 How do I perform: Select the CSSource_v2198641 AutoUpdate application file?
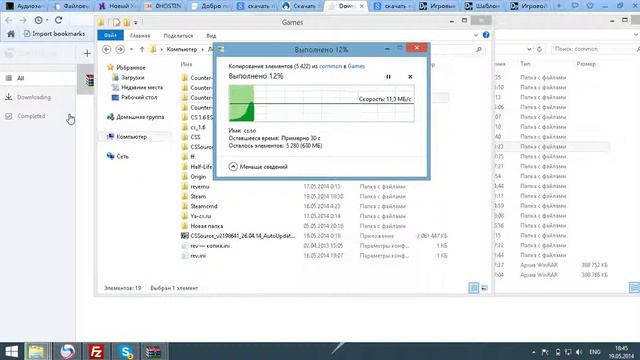click(238, 236)
